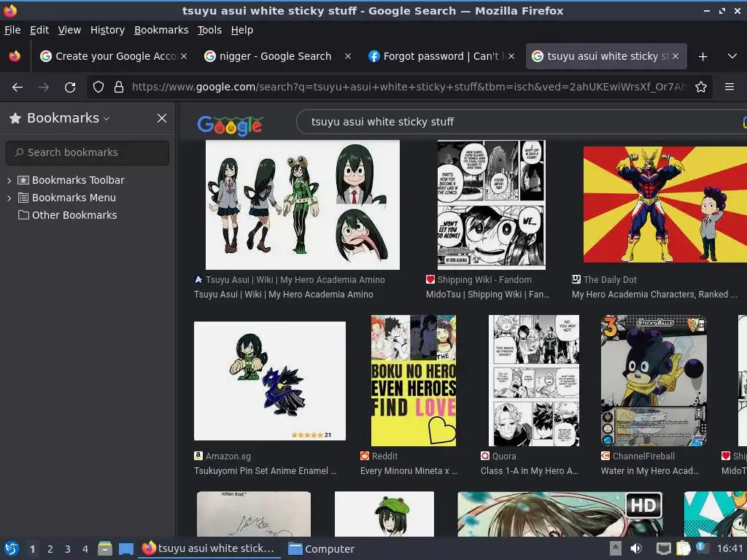Click the Tsukuyomi Pin Set Anime Enamel link
The width and height of the screenshot is (747, 560).
[x=265, y=471]
